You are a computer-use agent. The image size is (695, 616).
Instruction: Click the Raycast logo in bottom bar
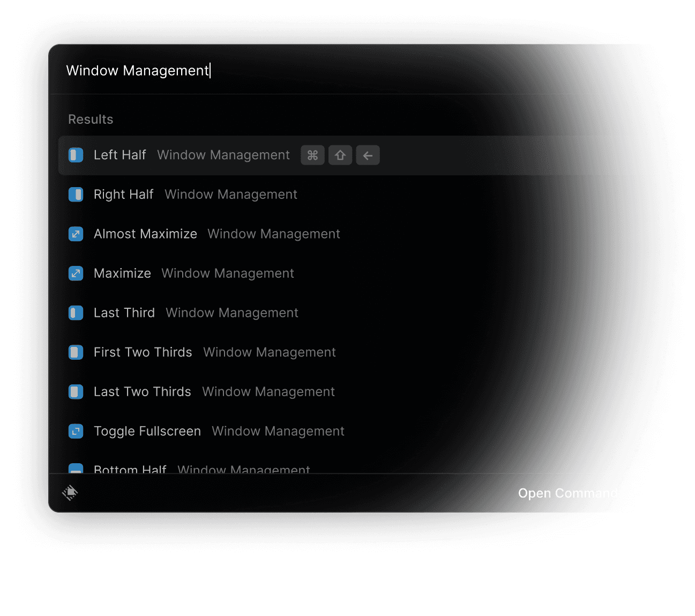pyautogui.click(x=70, y=493)
